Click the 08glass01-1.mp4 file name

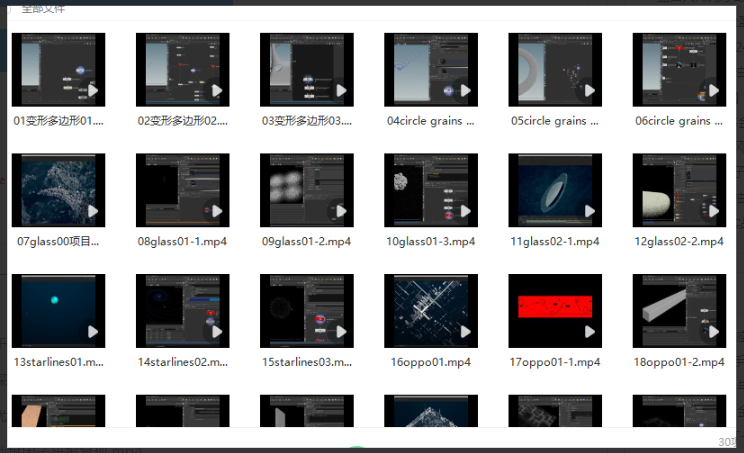182,241
